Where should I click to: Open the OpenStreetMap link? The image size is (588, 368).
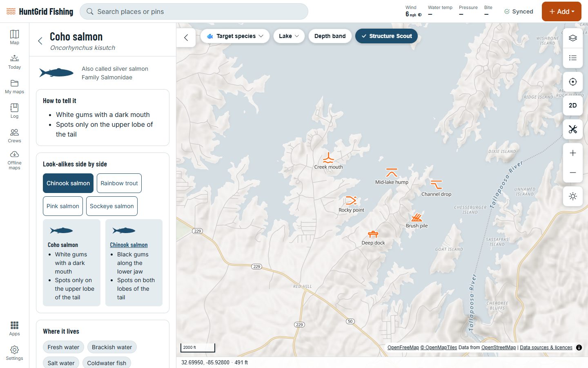[x=499, y=348]
